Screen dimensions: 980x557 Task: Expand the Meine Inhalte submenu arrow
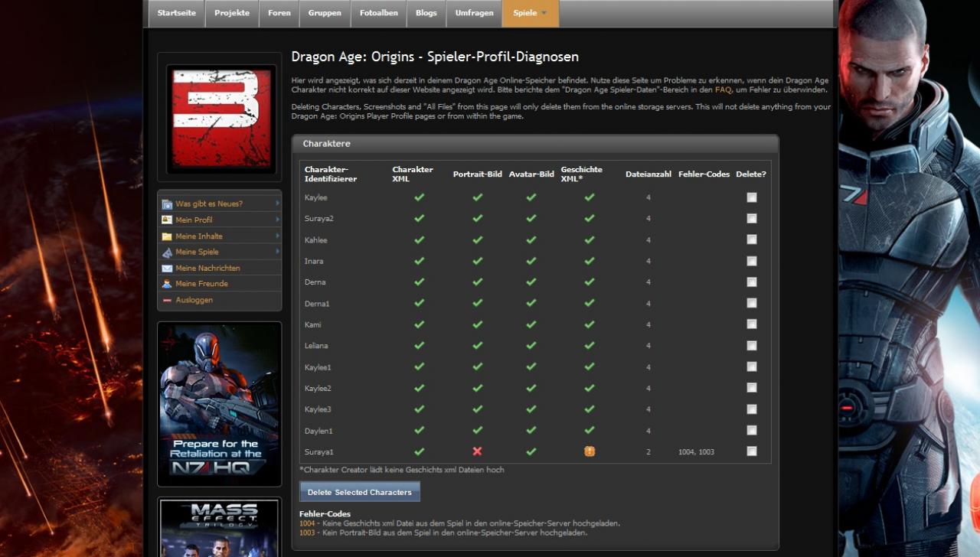[x=277, y=236]
